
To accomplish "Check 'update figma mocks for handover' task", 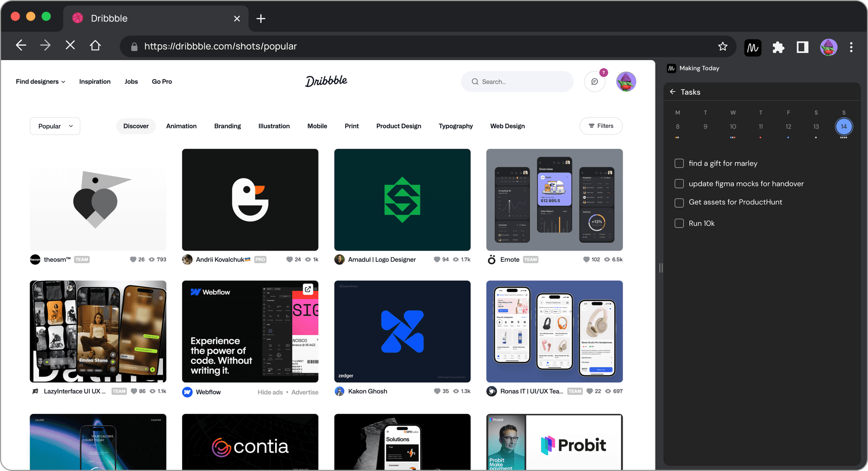I will coord(679,184).
